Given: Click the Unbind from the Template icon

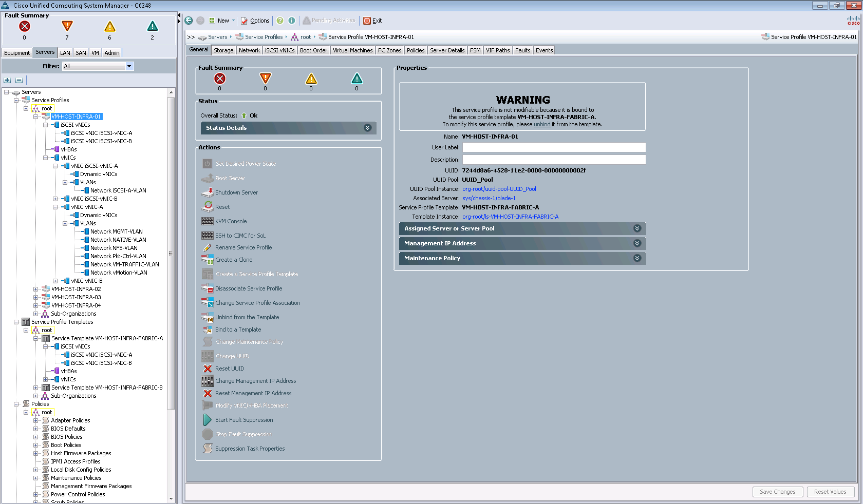Looking at the screenshot, I should pyautogui.click(x=208, y=317).
